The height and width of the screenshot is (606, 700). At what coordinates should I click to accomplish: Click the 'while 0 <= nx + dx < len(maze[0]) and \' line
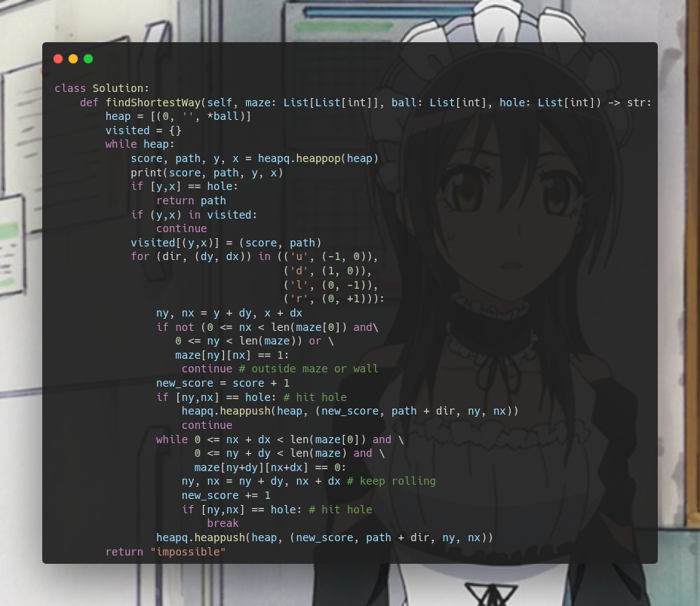[x=280, y=439]
